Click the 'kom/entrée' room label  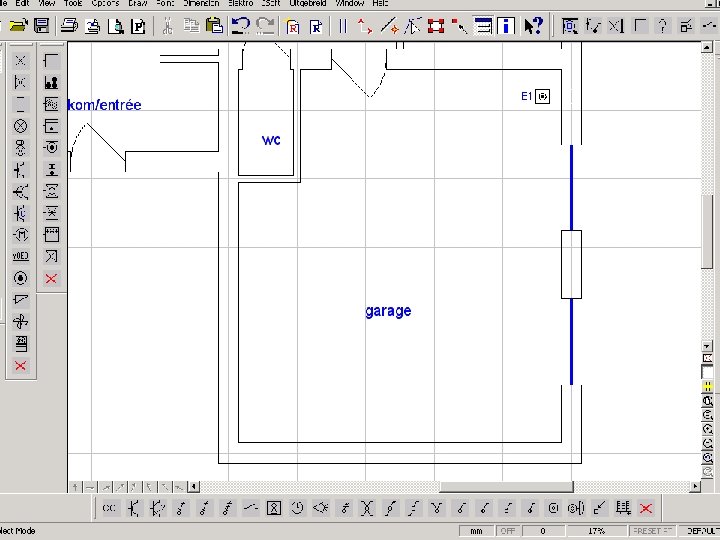[105, 105]
